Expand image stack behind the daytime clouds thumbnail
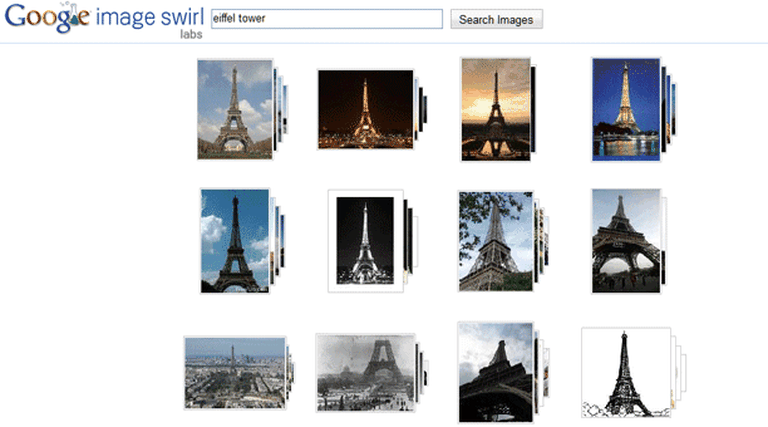 pos(281,109)
